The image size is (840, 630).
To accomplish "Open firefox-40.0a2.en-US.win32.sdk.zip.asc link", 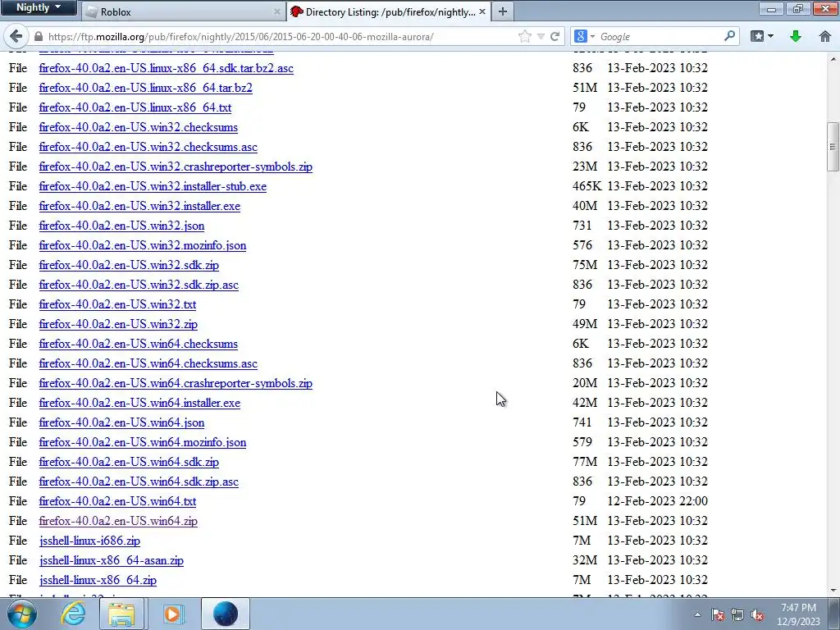I will (139, 285).
